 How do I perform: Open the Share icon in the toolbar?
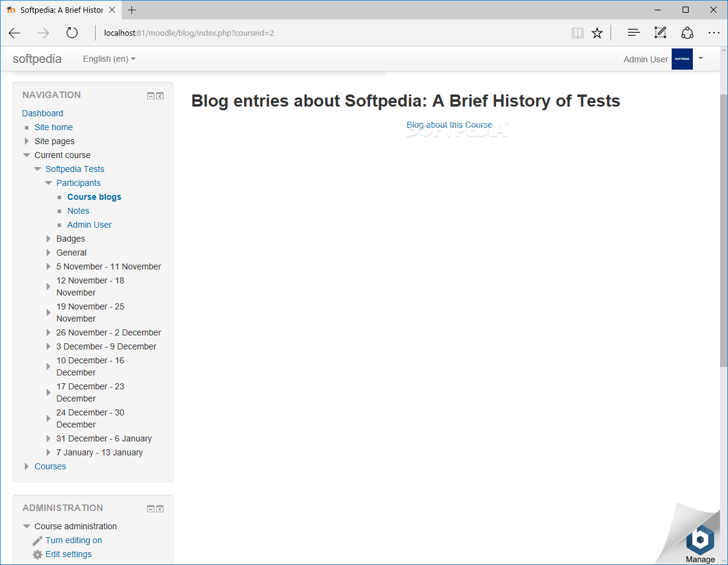[x=687, y=33]
